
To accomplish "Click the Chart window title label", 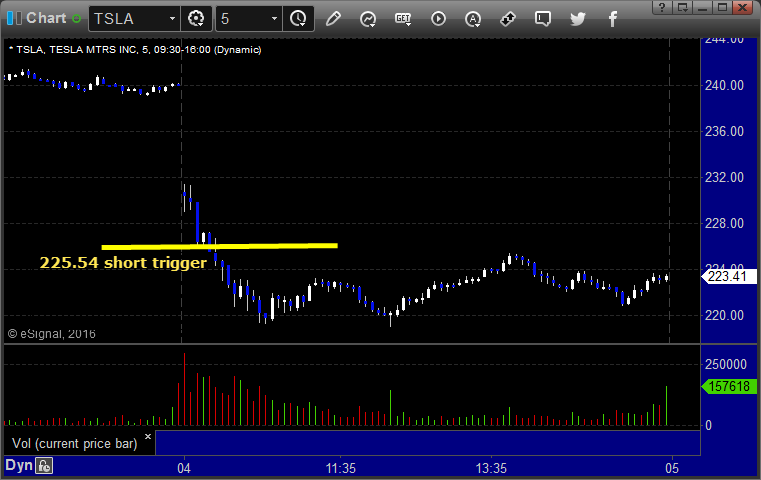I will 46,18.
